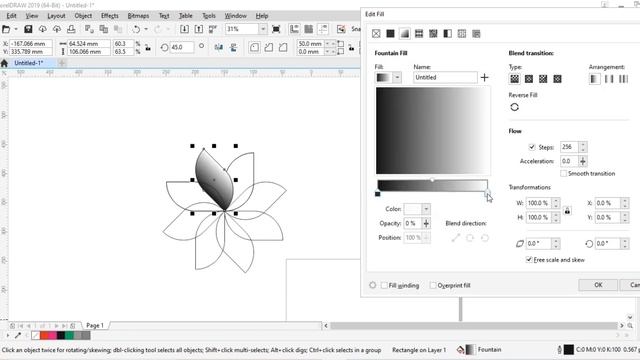Screen dimensions: 640x360
Task: Click the Mirror vertically icon
Action: 233,47
